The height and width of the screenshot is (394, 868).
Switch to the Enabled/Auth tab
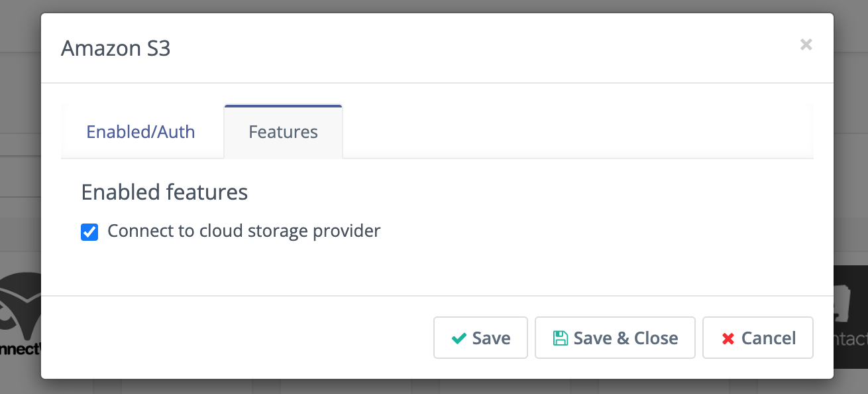pyautogui.click(x=140, y=131)
